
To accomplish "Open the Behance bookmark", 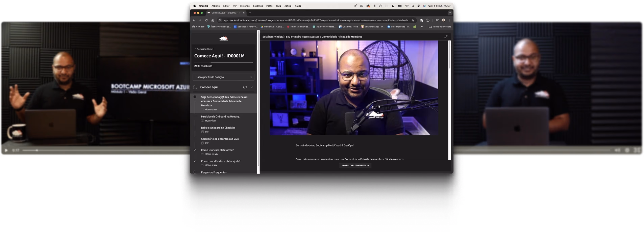I will pos(245,27).
